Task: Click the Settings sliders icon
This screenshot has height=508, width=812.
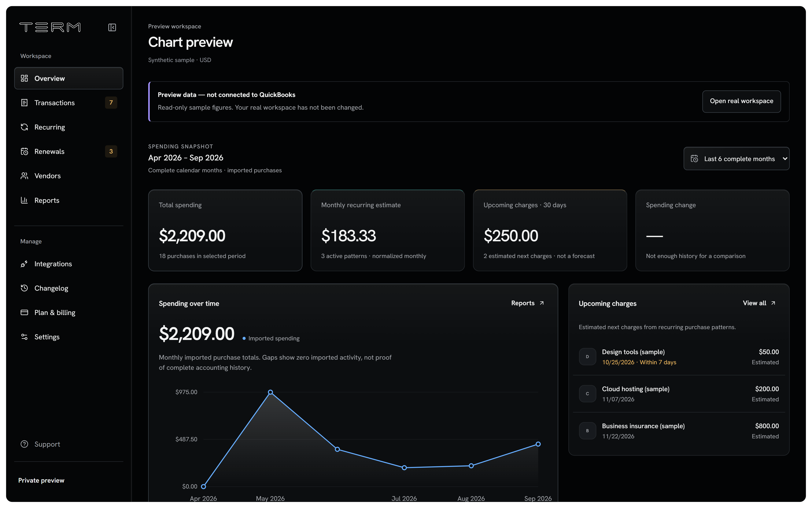Action: point(24,337)
